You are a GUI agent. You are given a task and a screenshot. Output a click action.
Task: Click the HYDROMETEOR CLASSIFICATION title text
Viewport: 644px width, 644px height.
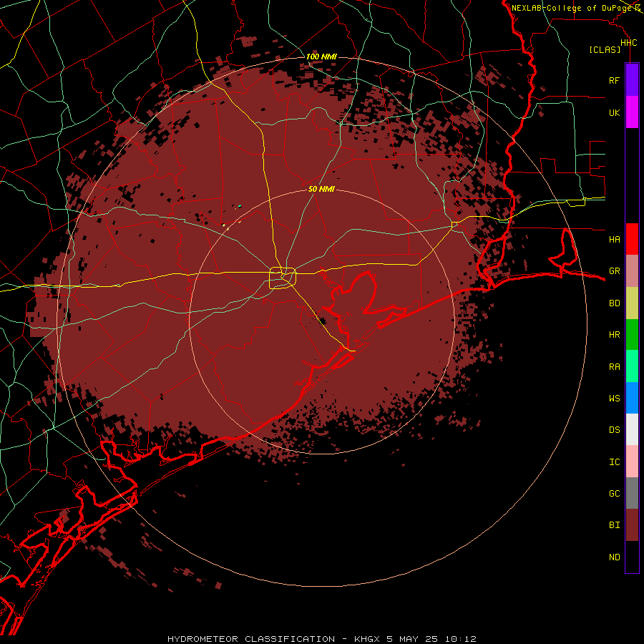251,639
